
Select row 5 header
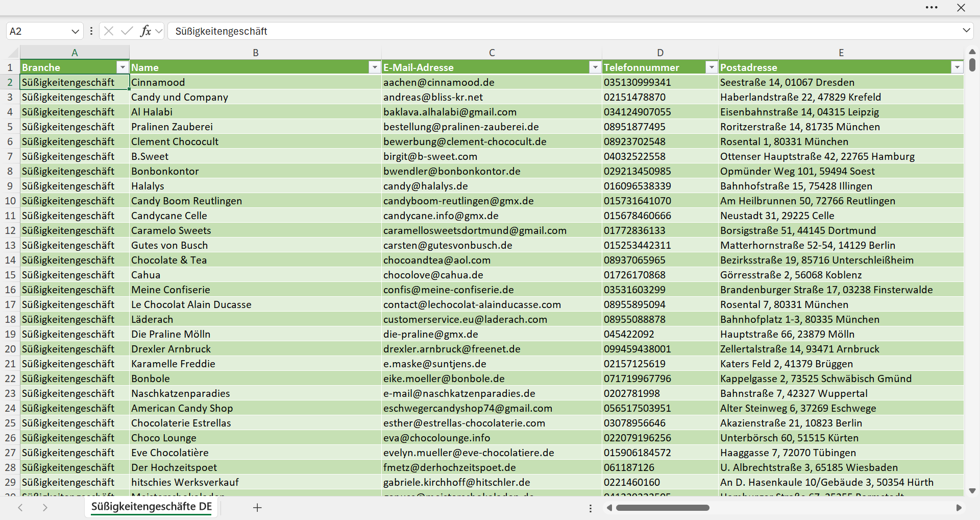[x=10, y=127]
